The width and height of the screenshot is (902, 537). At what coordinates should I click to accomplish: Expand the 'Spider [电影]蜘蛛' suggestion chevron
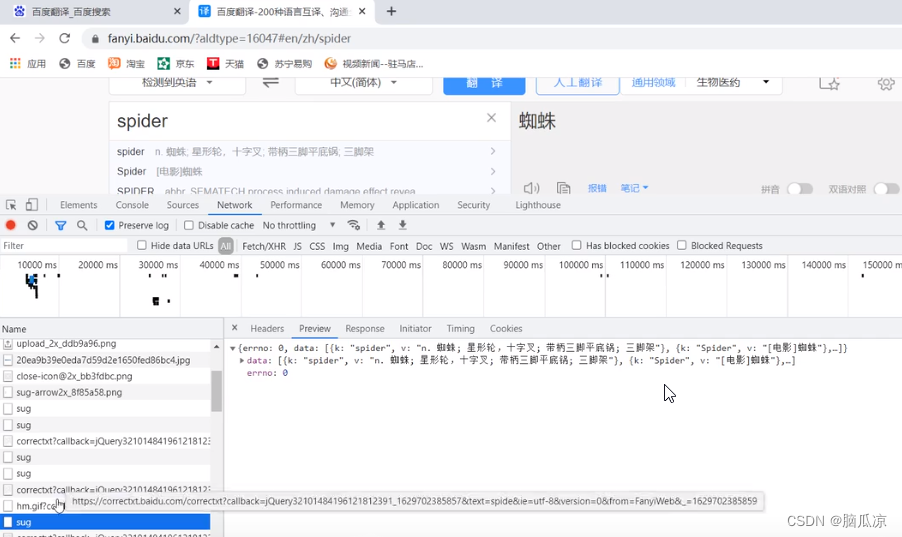[493, 171]
